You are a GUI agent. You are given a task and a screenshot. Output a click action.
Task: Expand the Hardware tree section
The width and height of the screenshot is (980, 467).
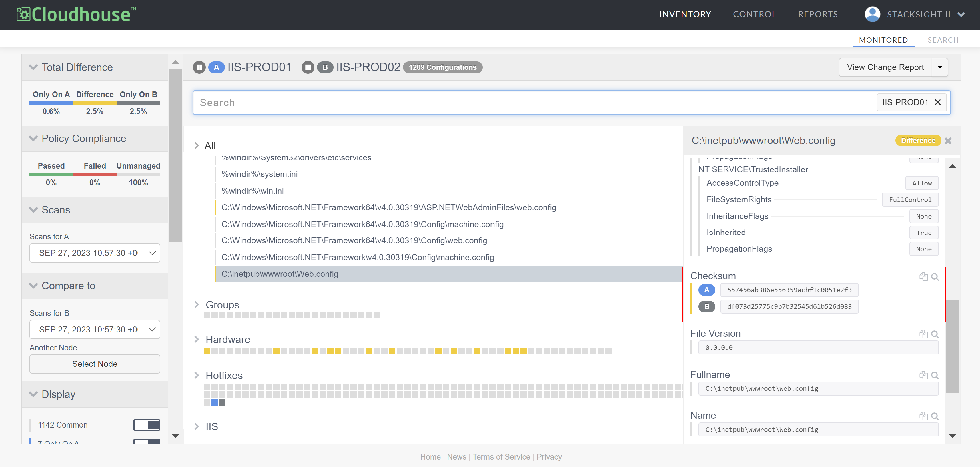[197, 340]
